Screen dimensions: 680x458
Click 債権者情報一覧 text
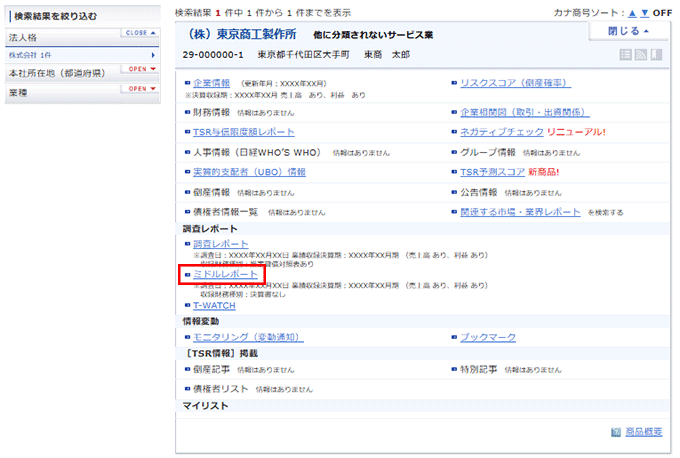click(x=225, y=212)
